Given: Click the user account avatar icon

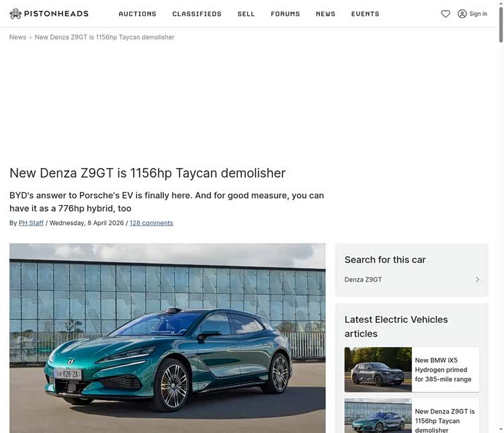Looking at the screenshot, I should pos(462,14).
